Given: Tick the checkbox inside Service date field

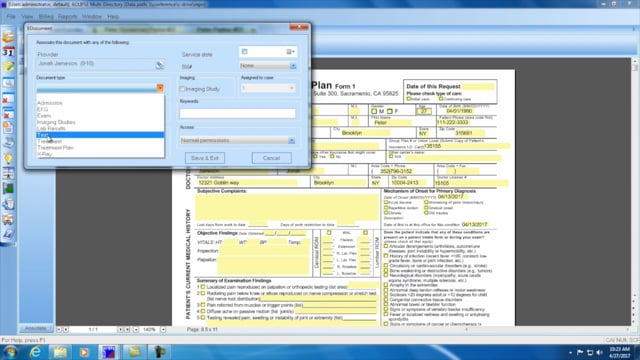Looking at the screenshot, I should pyautogui.click(x=244, y=51).
